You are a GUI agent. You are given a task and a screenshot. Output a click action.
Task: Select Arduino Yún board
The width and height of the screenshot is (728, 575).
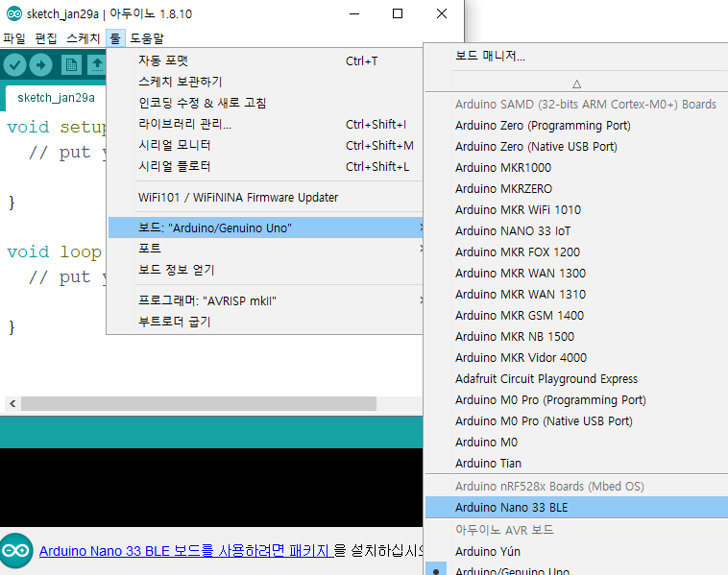576,551
